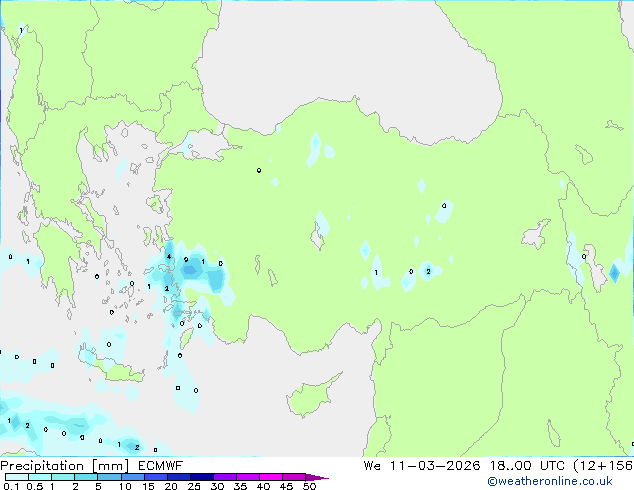Click the '30' legend scale label
This screenshot has width=634, height=490.
click(217, 486)
